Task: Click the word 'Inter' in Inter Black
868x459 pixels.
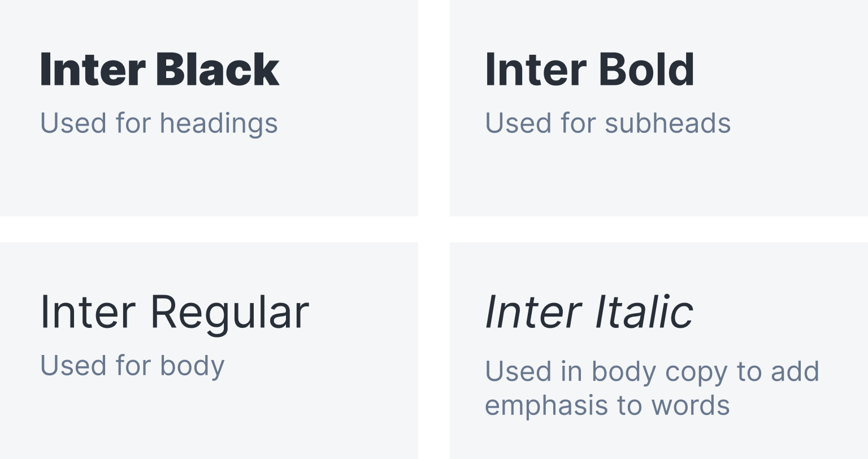Action: 93,70
